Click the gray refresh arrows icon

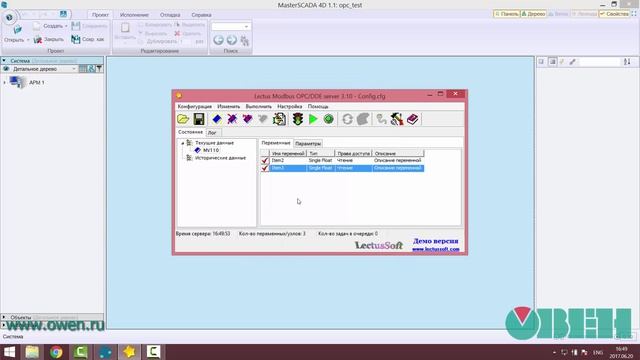click(x=347, y=119)
